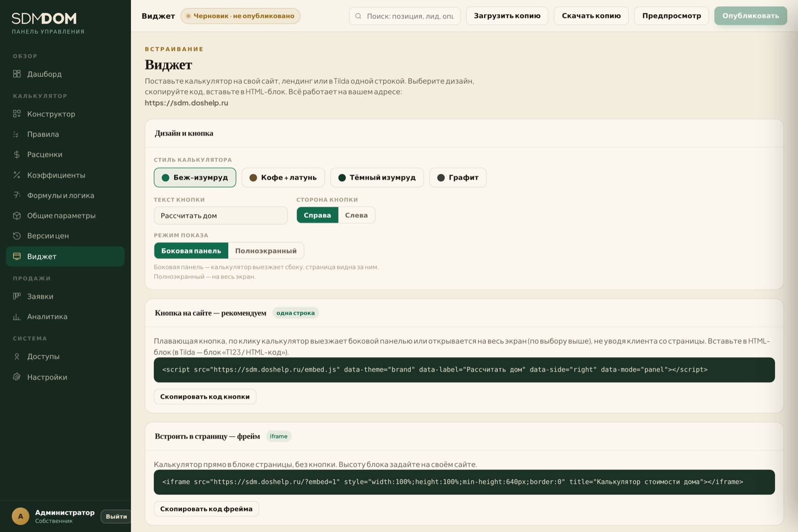Click the iframe badge label
The height and width of the screenshot is (532, 798).
point(279,436)
